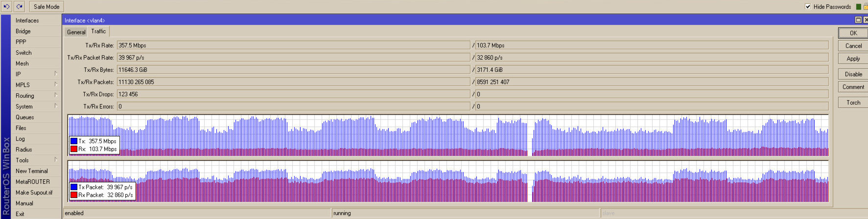
Task: Click the Disable button
Action: pyautogui.click(x=853, y=74)
